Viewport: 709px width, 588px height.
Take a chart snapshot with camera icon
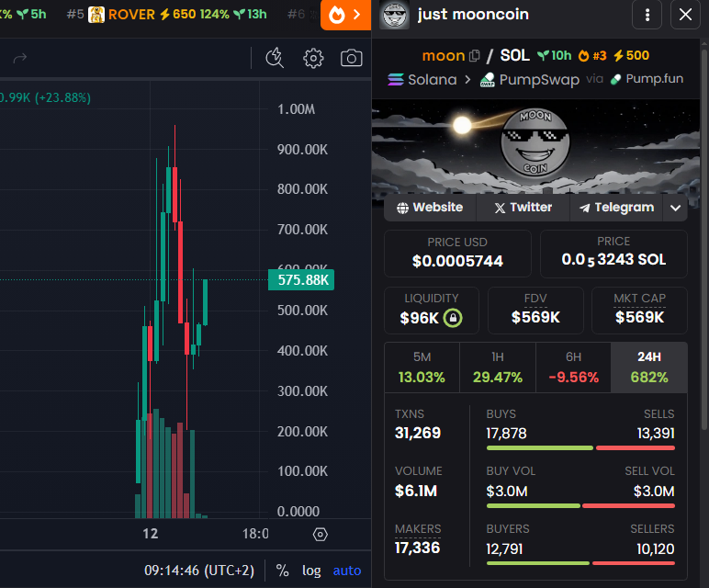(x=352, y=59)
